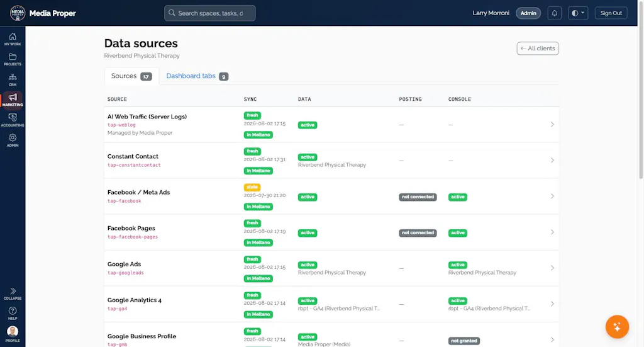Go back via All clients button
This screenshot has width=644, height=347.
[x=538, y=48]
